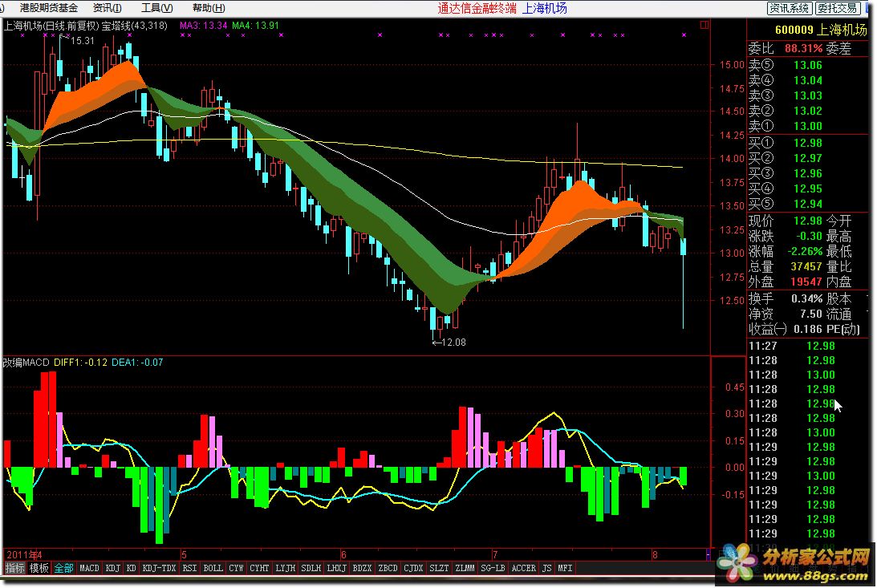Click the 改编MACD indicator title
Viewport: 877px width, 588px height.
pos(26,363)
